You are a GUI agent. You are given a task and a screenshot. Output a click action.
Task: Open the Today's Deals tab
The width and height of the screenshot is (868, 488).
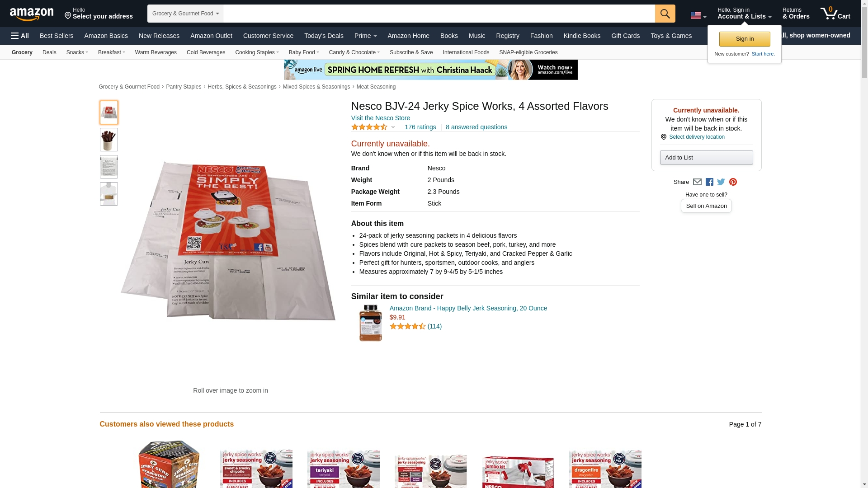(x=324, y=36)
